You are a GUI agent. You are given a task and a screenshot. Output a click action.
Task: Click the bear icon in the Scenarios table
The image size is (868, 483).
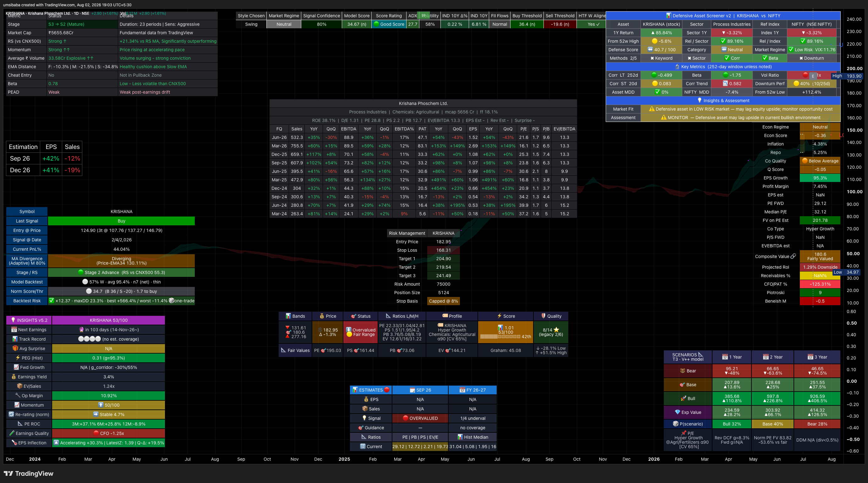click(x=683, y=371)
